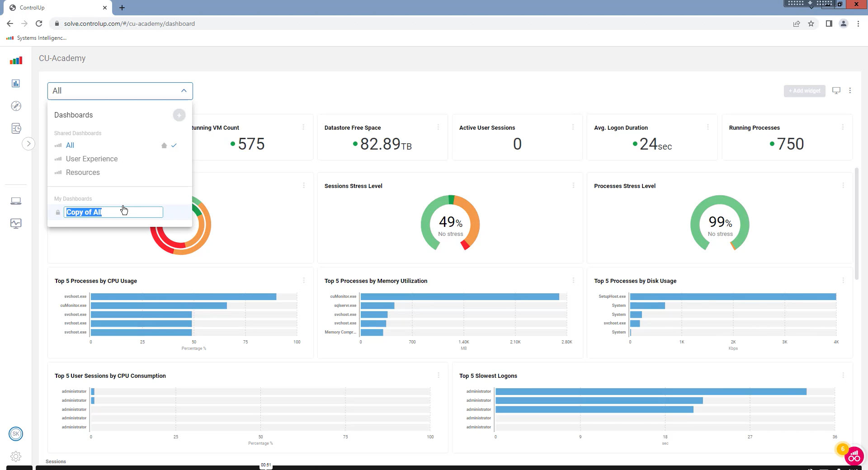Open the ControlUp chat widget bubble

854,457
